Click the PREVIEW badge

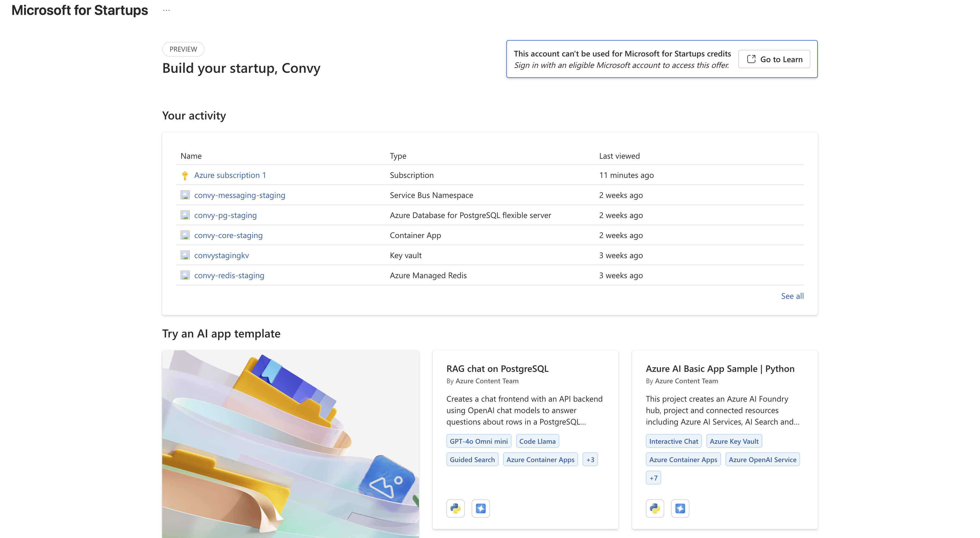183,50
